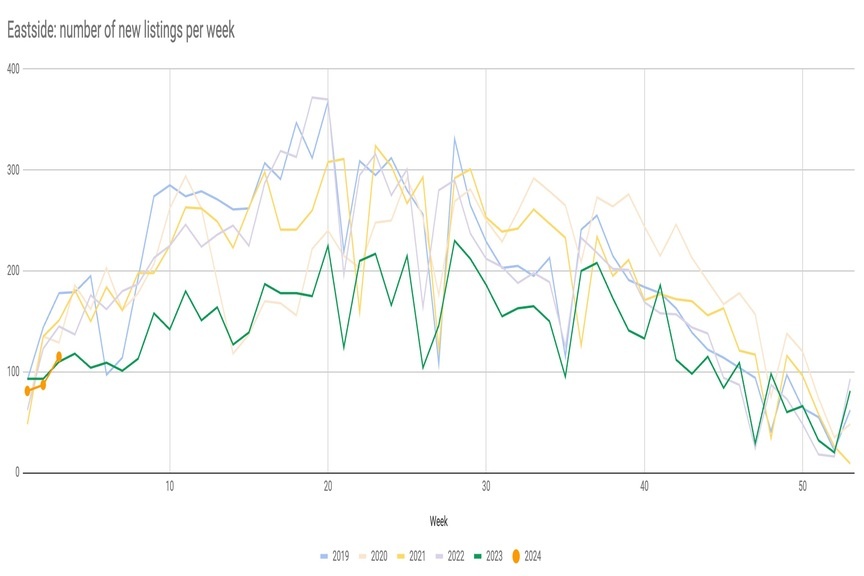Click the 200 y-axis label

(12, 271)
